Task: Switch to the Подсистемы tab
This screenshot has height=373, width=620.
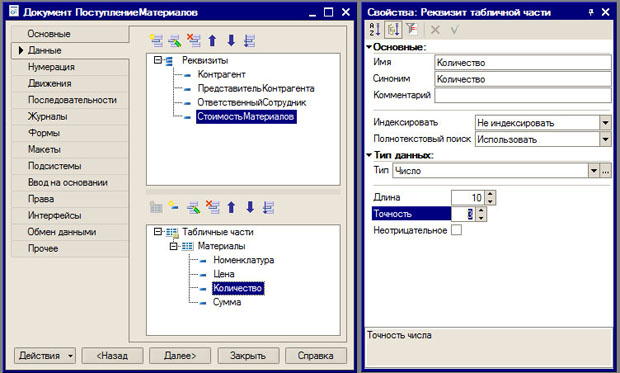Action: (70, 166)
